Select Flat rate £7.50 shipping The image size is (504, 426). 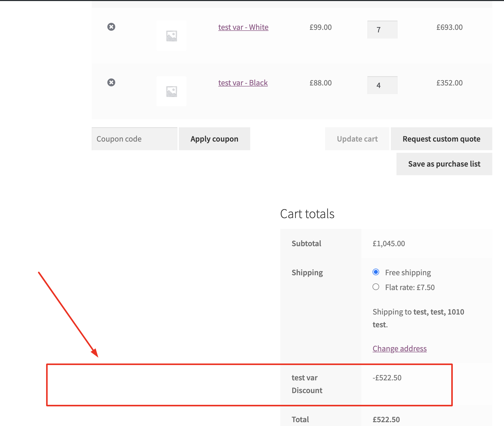[x=376, y=287]
